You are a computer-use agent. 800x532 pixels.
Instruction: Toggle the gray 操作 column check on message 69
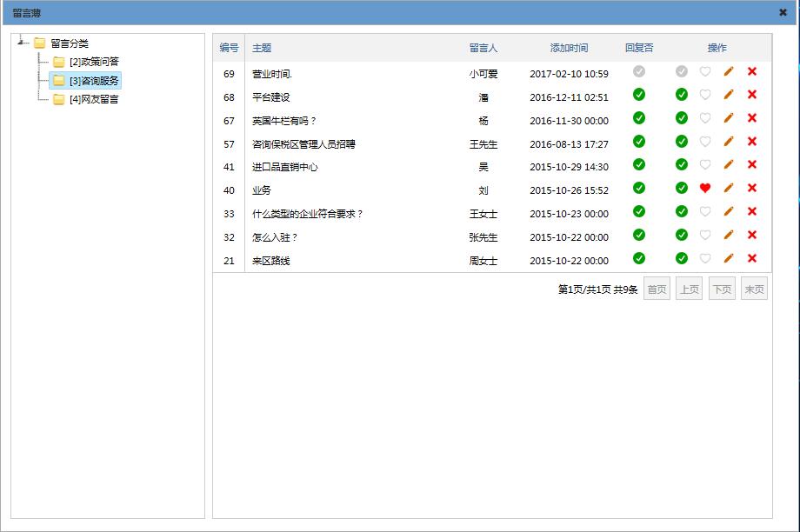point(682,71)
